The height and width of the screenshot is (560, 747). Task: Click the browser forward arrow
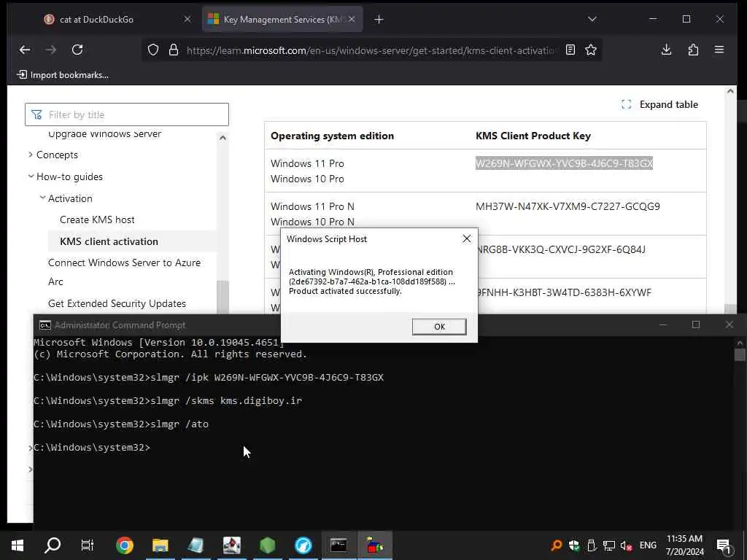[x=51, y=50]
